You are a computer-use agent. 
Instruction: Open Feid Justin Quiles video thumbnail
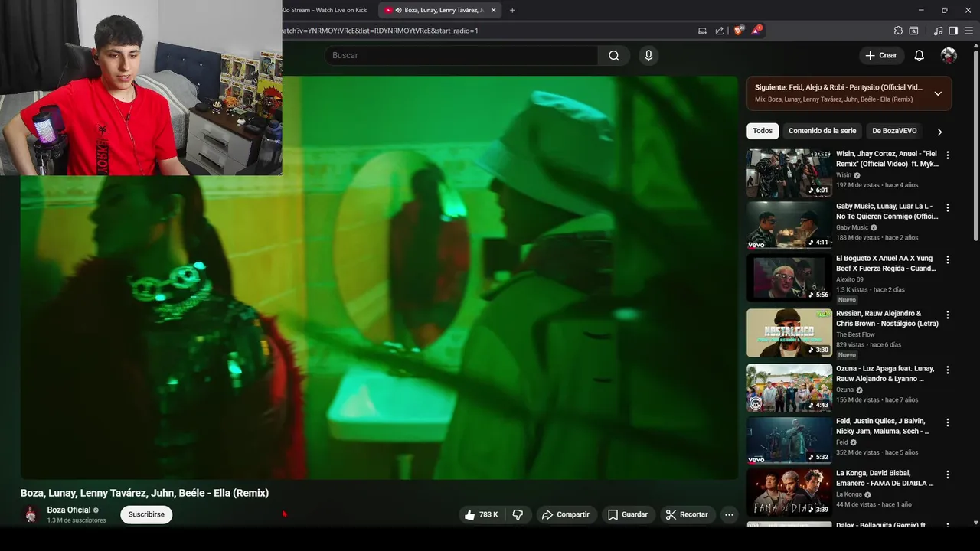789,441
